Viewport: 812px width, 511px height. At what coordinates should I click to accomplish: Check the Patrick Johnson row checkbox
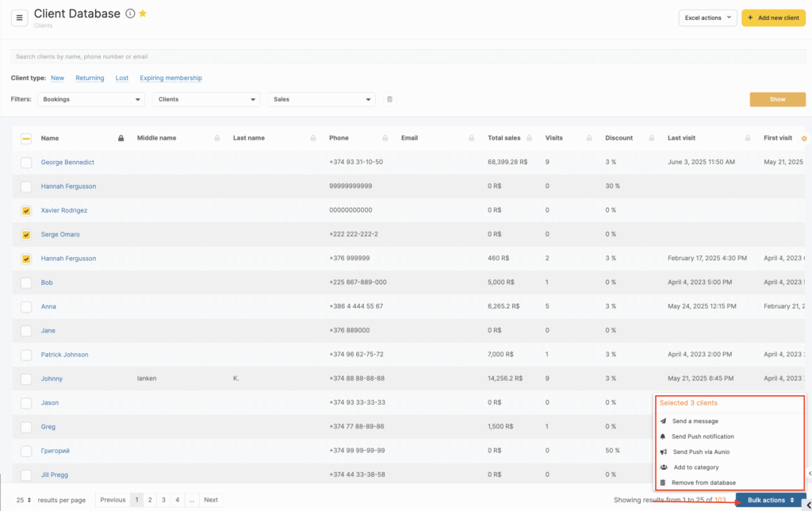click(x=26, y=355)
